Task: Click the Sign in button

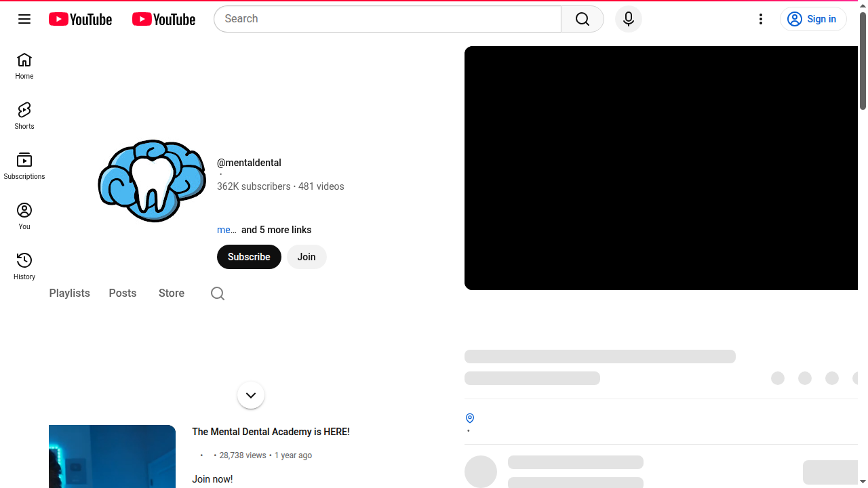Action: [813, 19]
